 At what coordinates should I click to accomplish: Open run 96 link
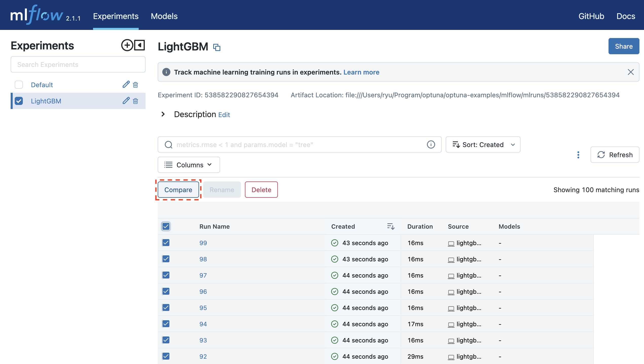click(x=203, y=292)
